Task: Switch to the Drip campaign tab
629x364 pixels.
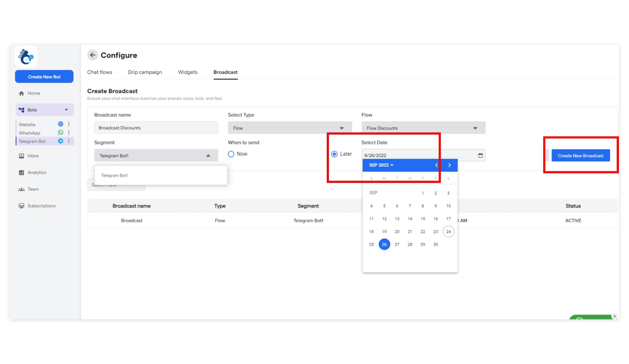Action: [145, 72]
